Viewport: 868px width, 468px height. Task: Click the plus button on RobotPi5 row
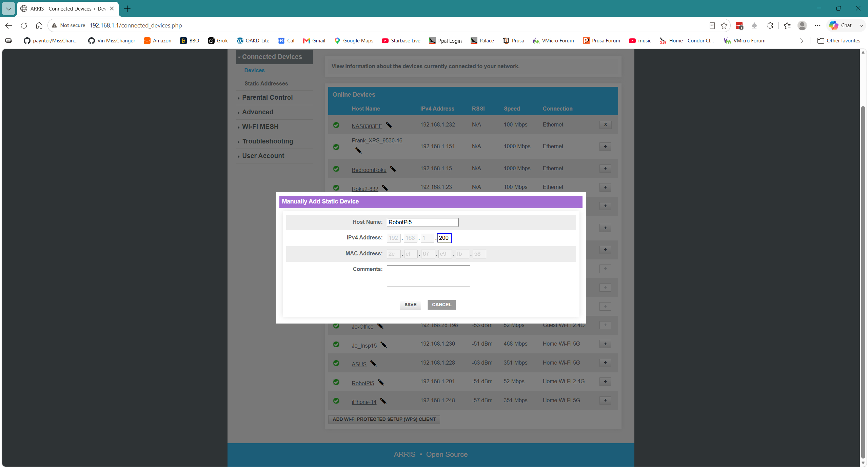click(605, 382)
